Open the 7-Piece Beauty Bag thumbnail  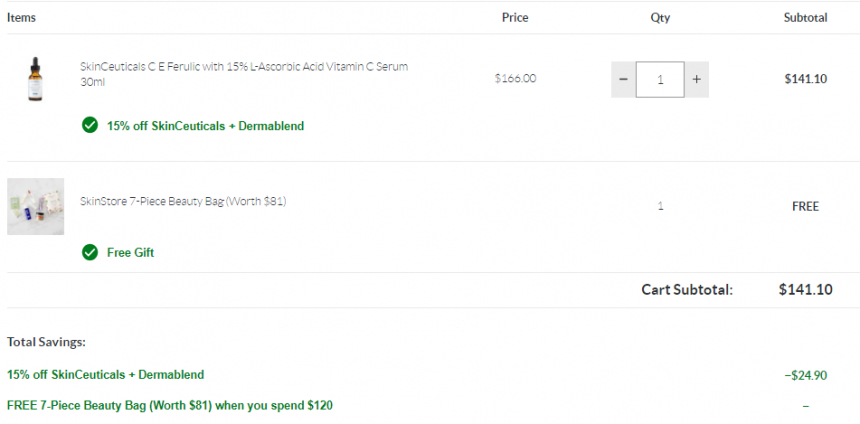(36, 206)
